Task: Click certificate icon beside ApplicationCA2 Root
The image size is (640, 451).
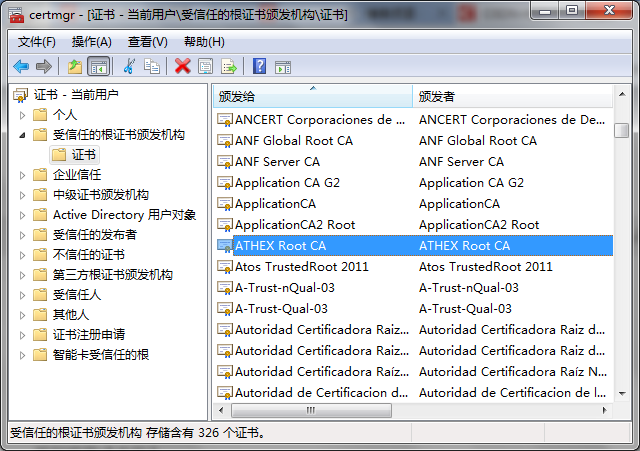Action: 225,224
